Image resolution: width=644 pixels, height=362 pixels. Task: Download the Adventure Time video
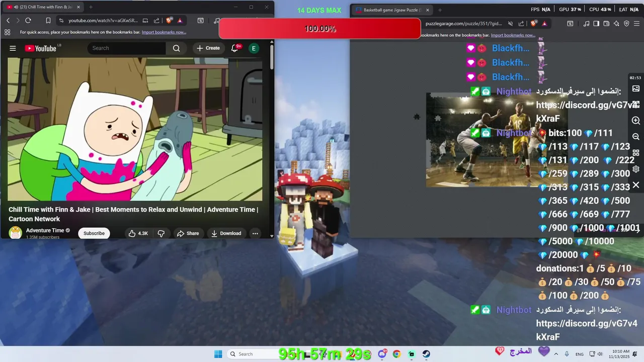point(226,233)
